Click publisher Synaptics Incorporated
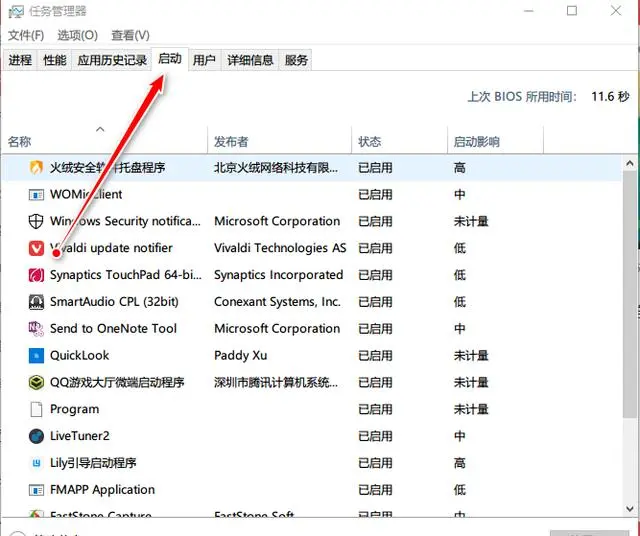The height and width of the screenshot is (536, 640). pyautogui.click(x=278, y=275)
